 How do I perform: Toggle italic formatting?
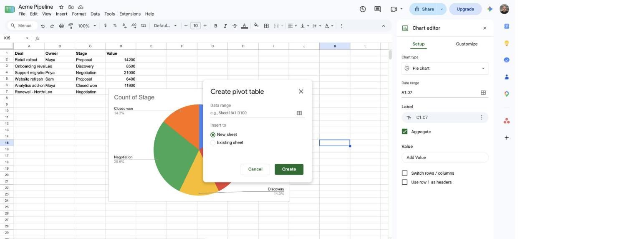(225, 26)
